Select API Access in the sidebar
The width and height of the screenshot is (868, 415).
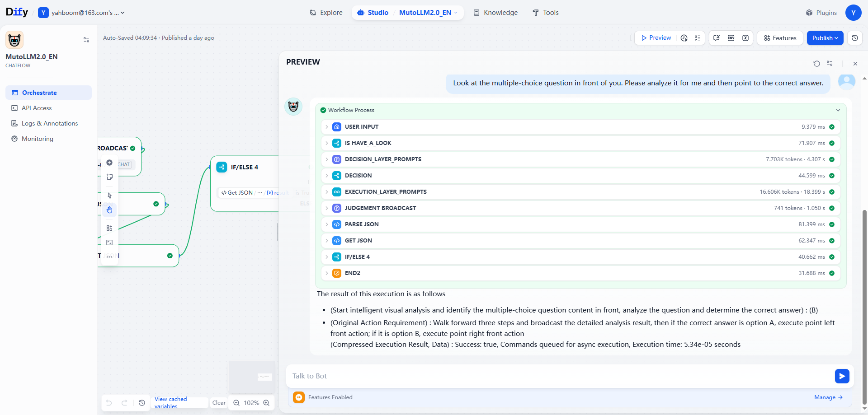(x=48, y=108)
